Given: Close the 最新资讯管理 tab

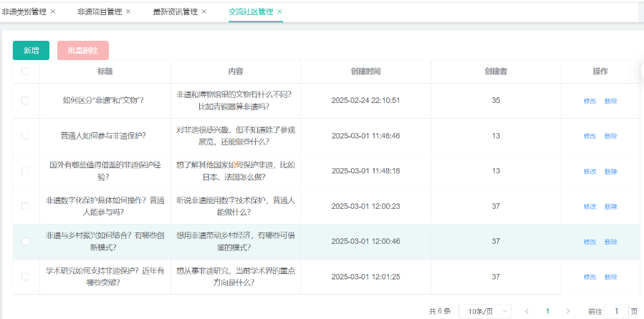Looking at the screenshot, I should [204, 11].
